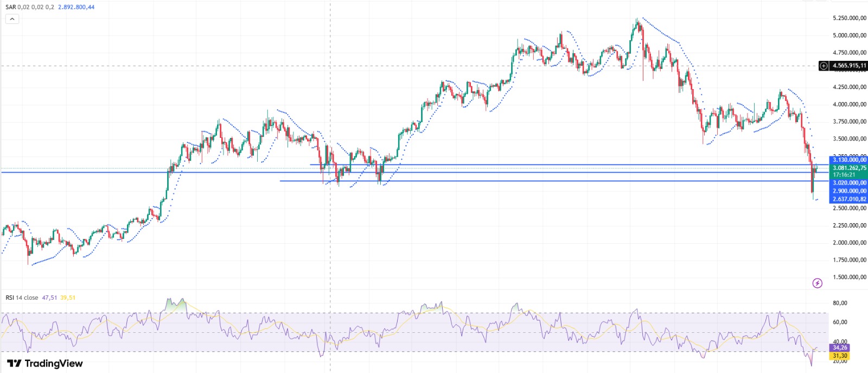
Task: Click the green current price label 3.081.262,75
Action: coord(849,168)
